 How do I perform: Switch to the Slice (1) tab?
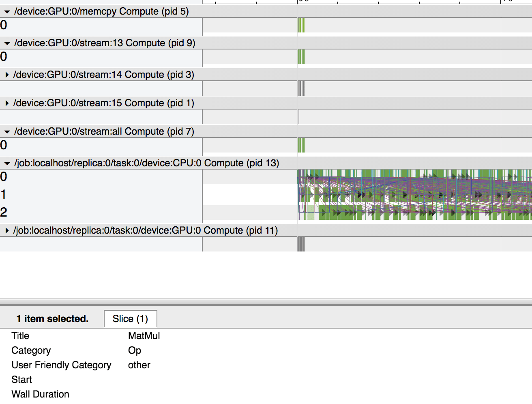coord(130,319)
